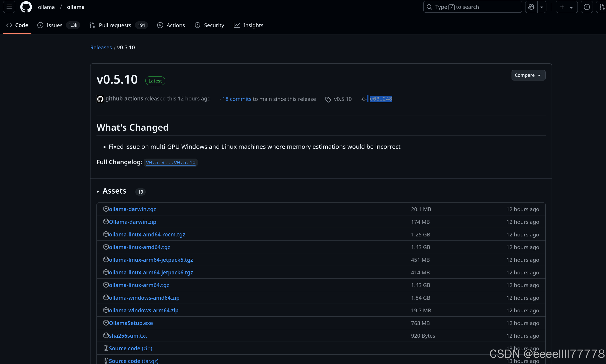The height and width of the screenshot is (364, 606).
Task: Open Copilot from the top bar
Action: click(x=531, y=7)
